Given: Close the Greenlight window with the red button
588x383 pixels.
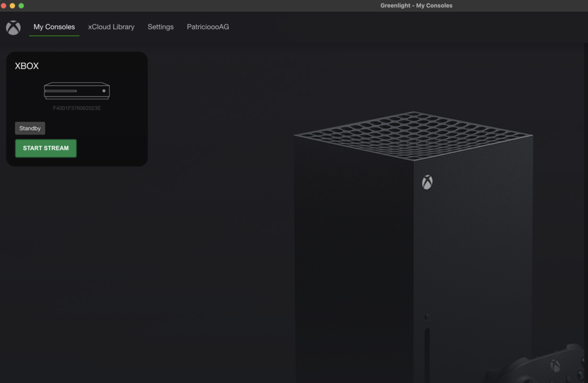Looking at the screenshot, I should pyautogui.click(x=3, y=6).
